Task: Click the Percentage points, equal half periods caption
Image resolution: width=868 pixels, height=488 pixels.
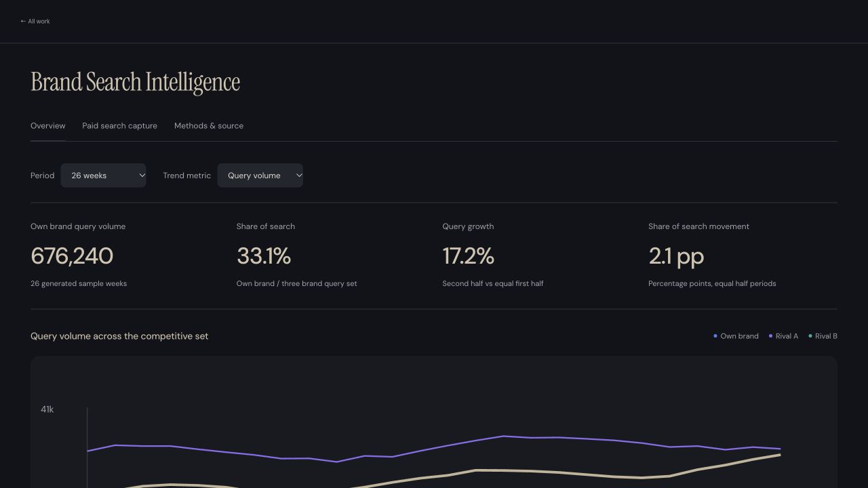Action: coord(712,283)
